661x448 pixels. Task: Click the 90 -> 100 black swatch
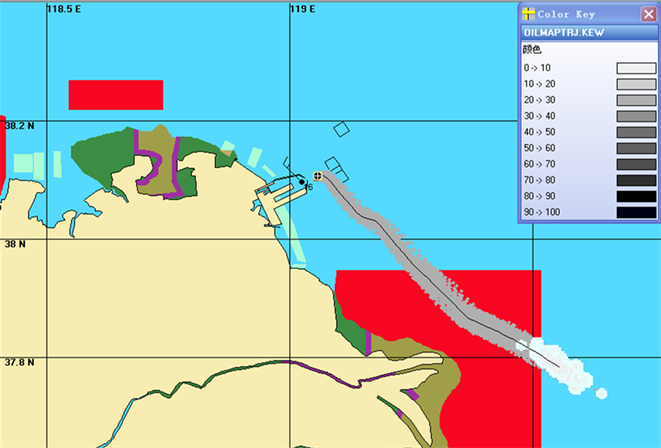(636, 212)
